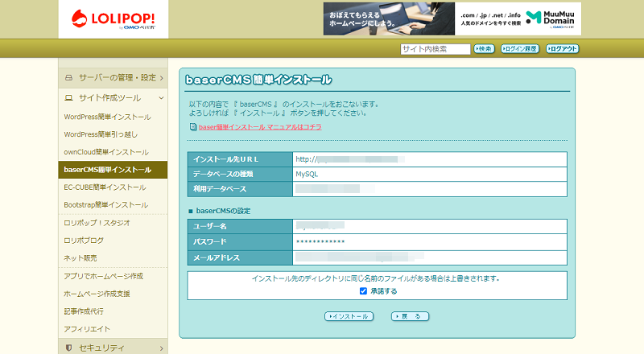Open the MuuMuu Domain banner ad
Screen dimensions: 644x354
452,19
